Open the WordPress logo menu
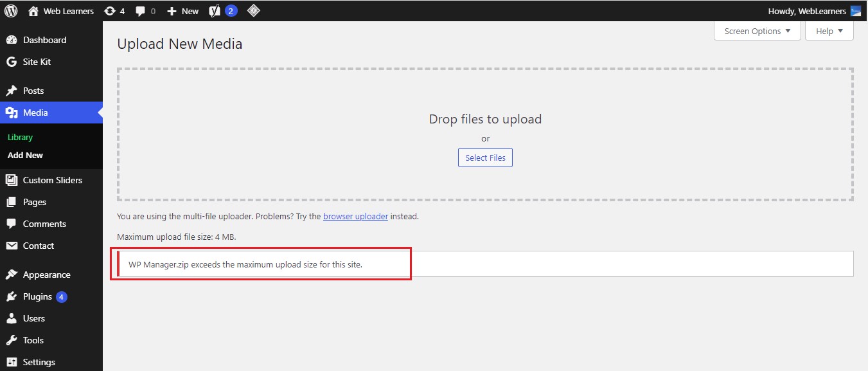Image resolution: width=868 pixels, height=371 pixels. click(10, 10)
